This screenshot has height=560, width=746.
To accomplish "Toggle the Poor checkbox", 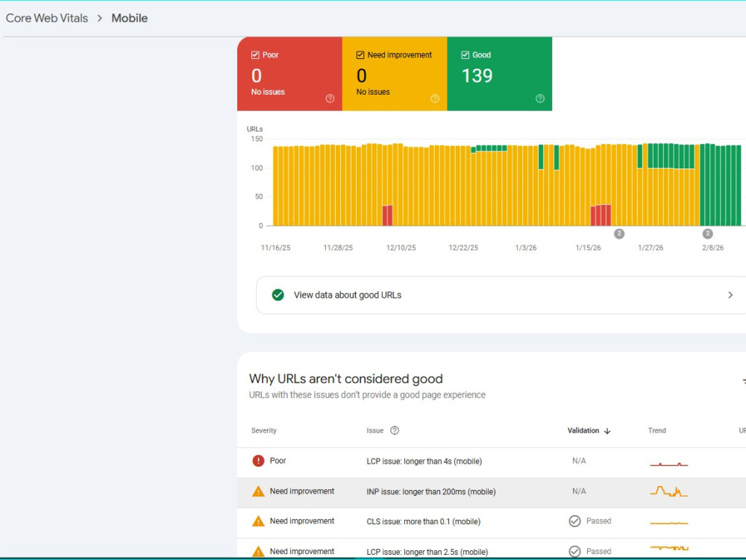I will click(255, 55).
